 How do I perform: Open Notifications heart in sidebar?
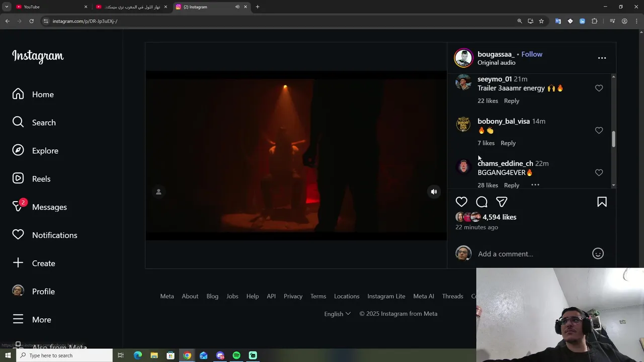click(45, 235)
